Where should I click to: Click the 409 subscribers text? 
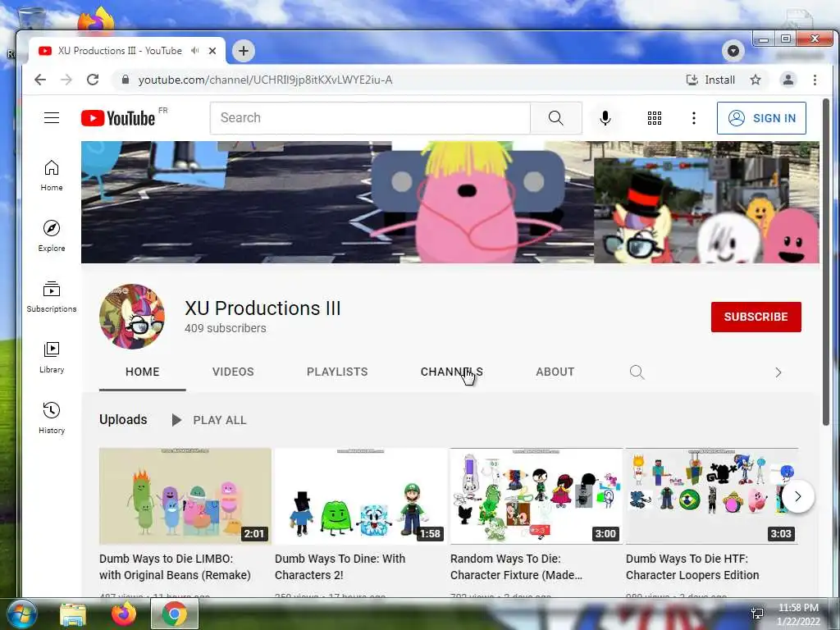[225, 328]
